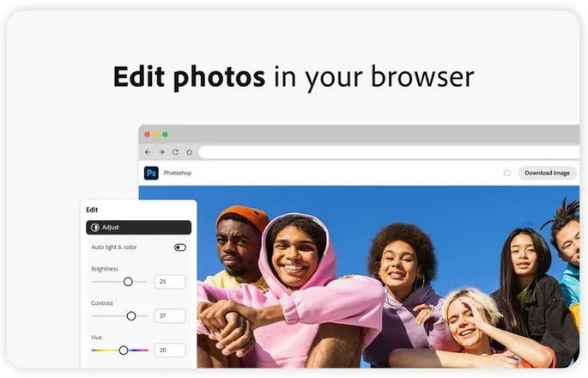Click the red close window dot
Screen dimensions: 588x378
point(148,134)
